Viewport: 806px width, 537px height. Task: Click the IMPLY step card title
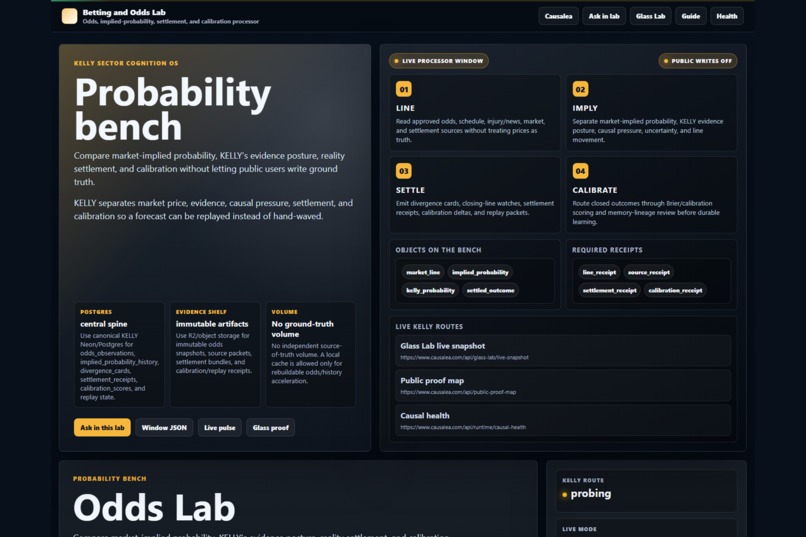pos(585,108)
